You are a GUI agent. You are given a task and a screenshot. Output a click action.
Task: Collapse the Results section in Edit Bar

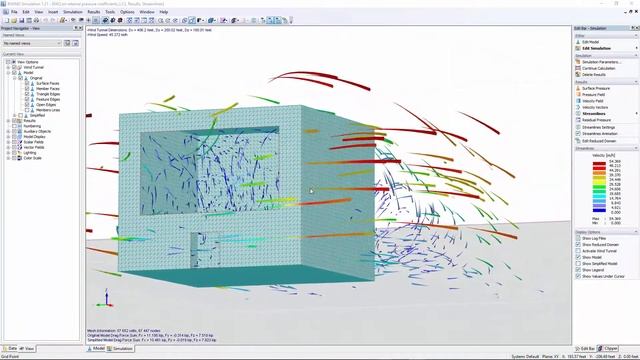(636, 82)
